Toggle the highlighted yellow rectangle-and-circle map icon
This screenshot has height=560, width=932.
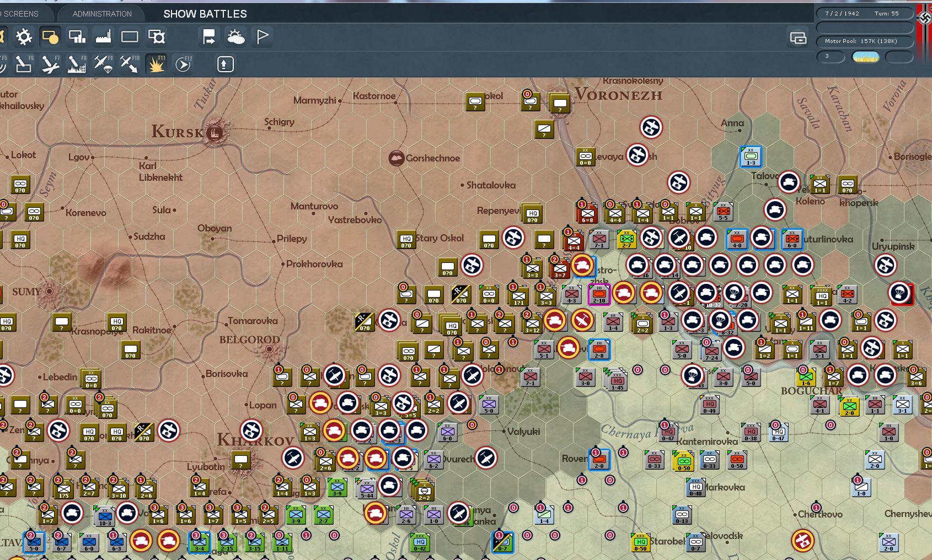(x=50, y=37)
